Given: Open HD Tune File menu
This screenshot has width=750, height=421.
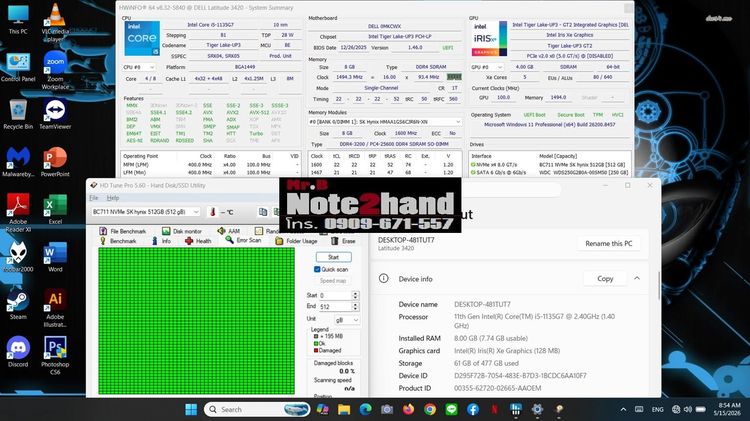Looking at the screenshot, I should [94, 198].
